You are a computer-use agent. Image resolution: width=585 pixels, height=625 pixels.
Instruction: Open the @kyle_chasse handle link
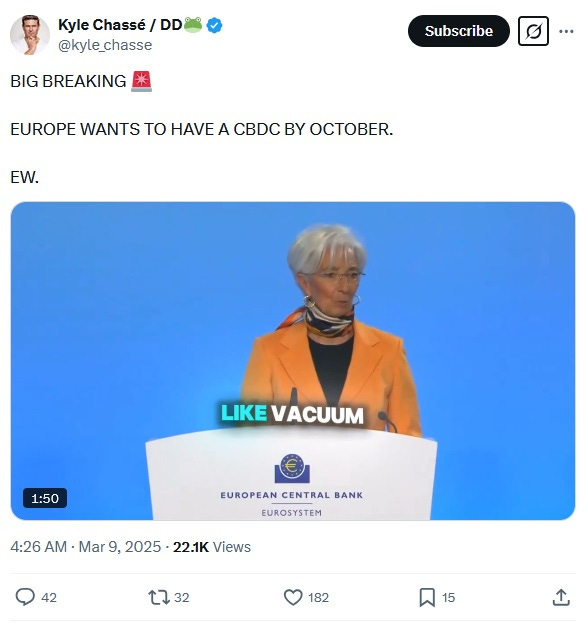(x=105, y=45)
